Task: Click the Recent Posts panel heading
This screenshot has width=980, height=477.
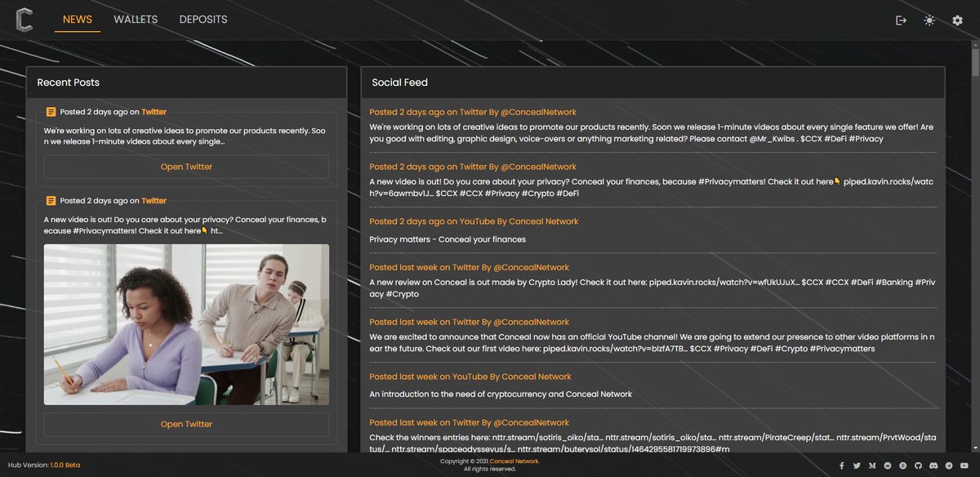Action: point(68,82)
